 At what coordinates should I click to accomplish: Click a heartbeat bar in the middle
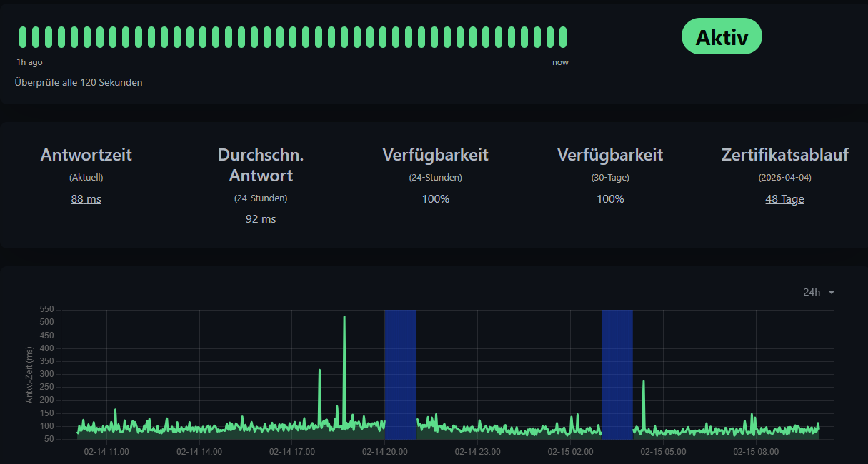[293, 36]
